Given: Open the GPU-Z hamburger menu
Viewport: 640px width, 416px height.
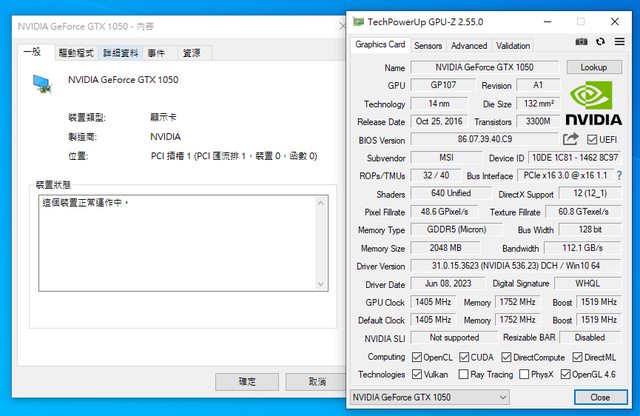Looking at the screenshot, I should click(619, 42).
